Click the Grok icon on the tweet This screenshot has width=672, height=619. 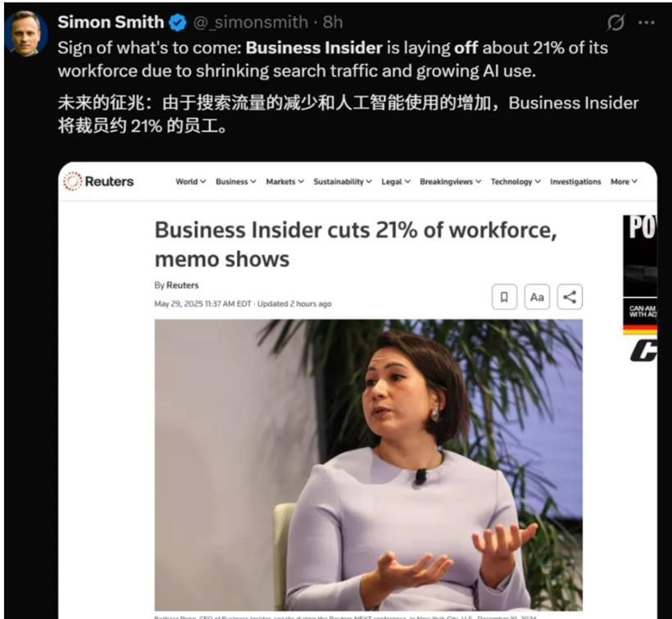pos(615,22)
